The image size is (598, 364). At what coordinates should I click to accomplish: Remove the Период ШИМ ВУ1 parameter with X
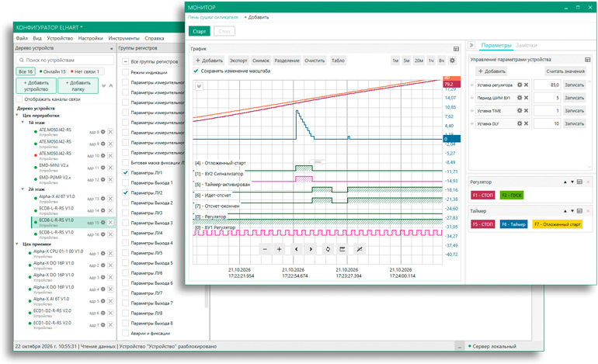pos(526,98)
